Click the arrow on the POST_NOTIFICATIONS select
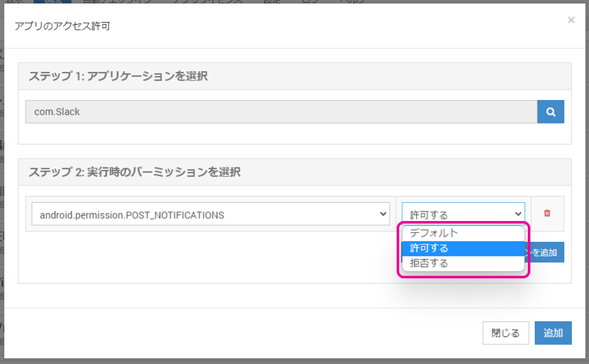Viewport: 589px width, 364px height. [x=382, y=215]
